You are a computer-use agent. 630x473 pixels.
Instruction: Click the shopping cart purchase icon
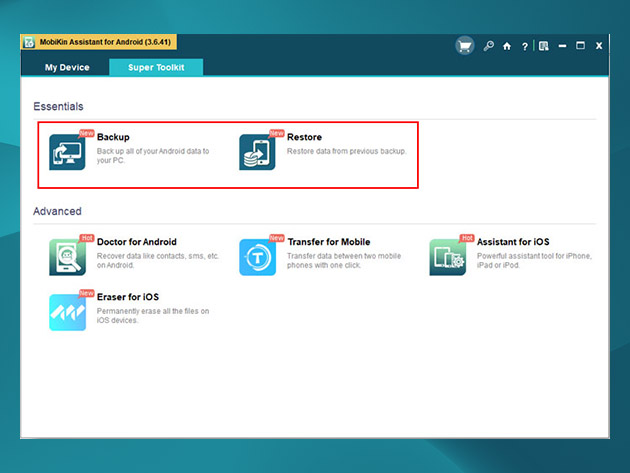click(x=465, y=46)
